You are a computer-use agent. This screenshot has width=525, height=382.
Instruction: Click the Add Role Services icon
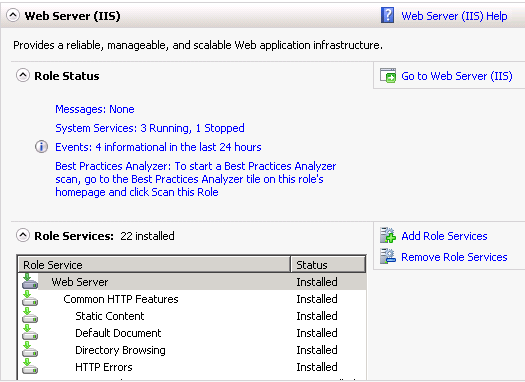[388, 235]
